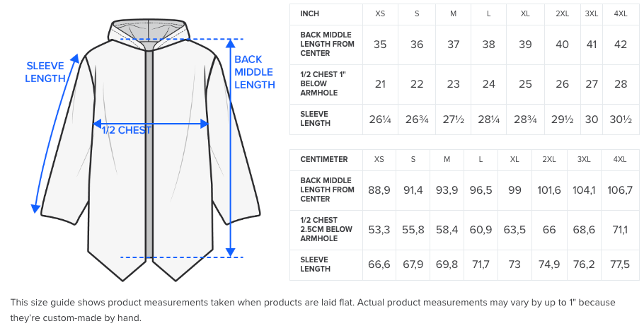Image resolution: width=644 pixels, height=326 pixels.
Task: Click the CENTIMETER table header cell
Action: pyautogui.click(x=325, y=159)
